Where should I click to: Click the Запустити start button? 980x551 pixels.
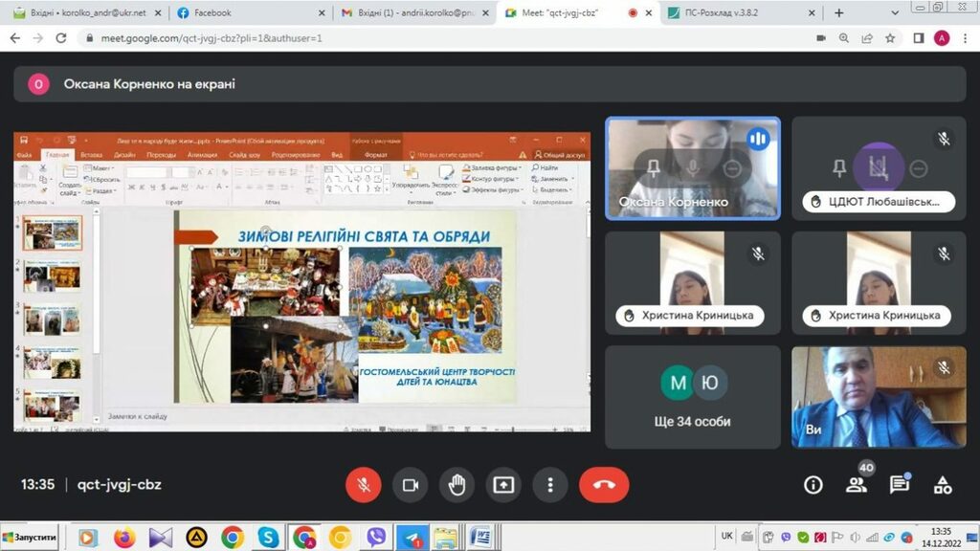31,538
